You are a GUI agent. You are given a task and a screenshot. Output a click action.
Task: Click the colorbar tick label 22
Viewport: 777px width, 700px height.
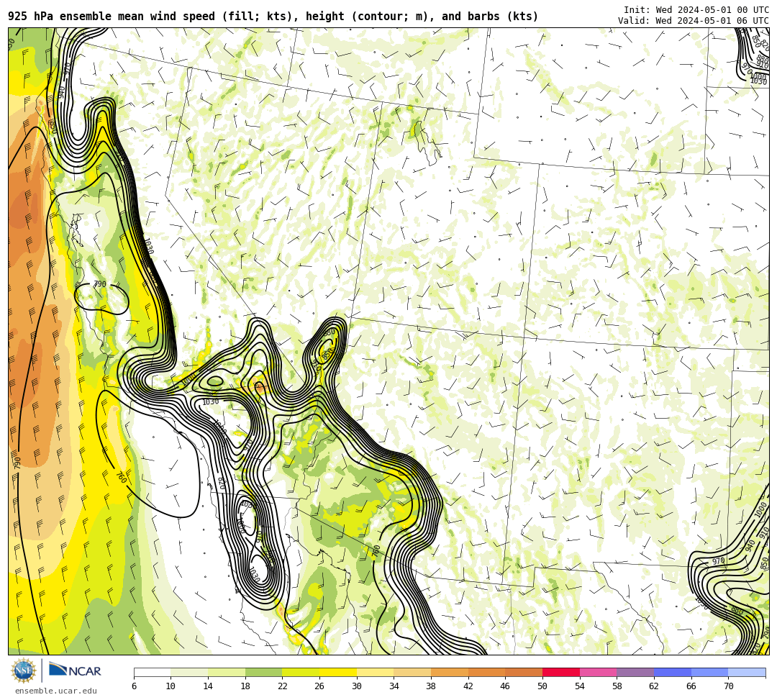283,686
